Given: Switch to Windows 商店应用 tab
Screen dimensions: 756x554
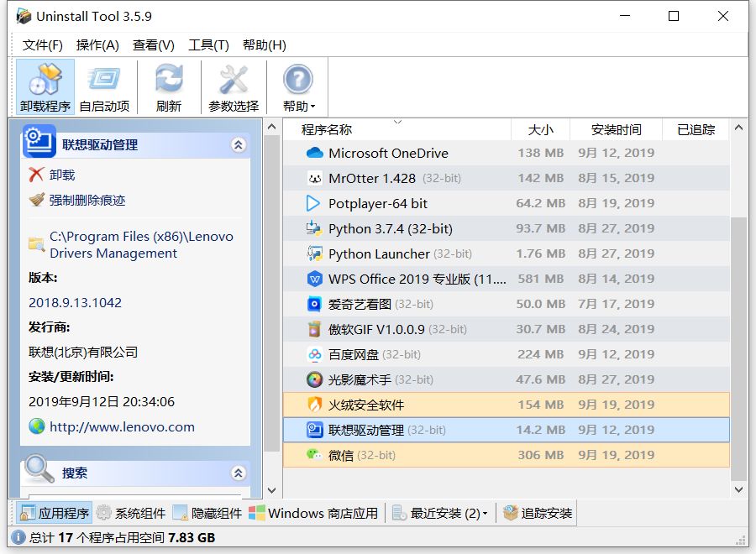Looking at the screenshot, I should (313, 513).
